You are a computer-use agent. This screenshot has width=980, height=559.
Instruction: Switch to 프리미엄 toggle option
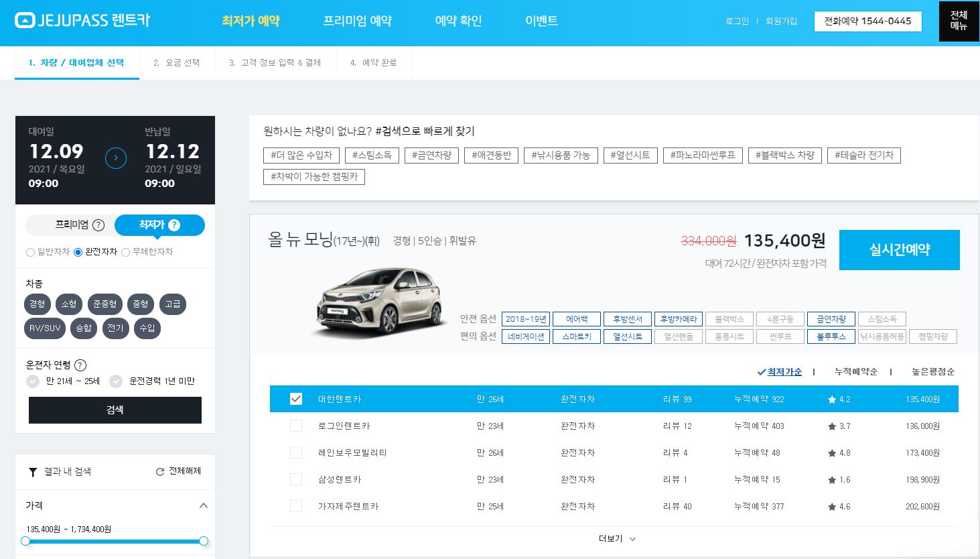pyautogui.click(x=71, y=225)
